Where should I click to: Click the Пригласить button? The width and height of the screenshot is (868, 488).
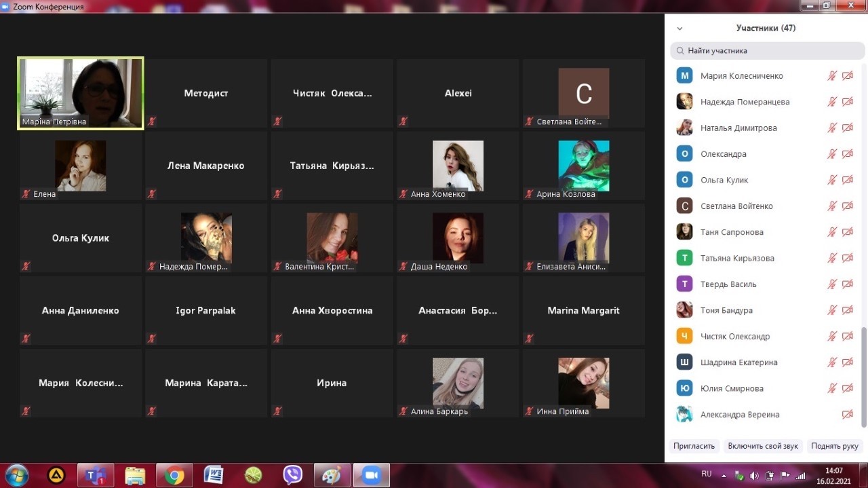[x=694, y=446]
